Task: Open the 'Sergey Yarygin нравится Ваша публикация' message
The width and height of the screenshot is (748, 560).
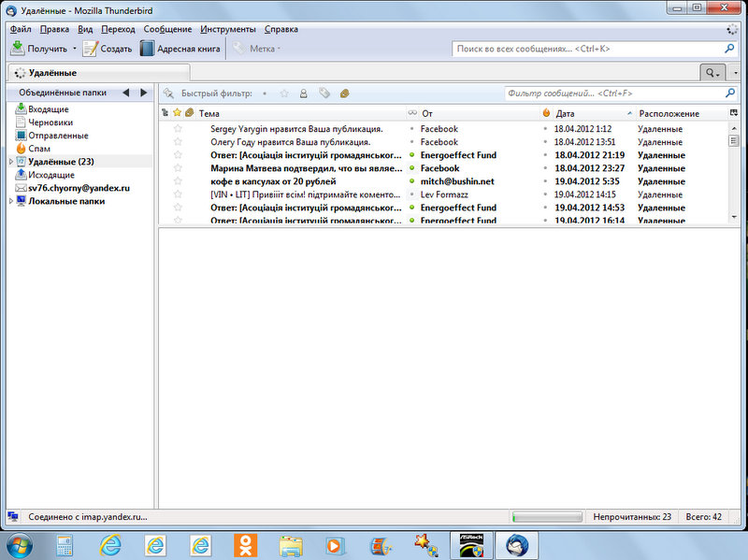Action: click(296, 129)
